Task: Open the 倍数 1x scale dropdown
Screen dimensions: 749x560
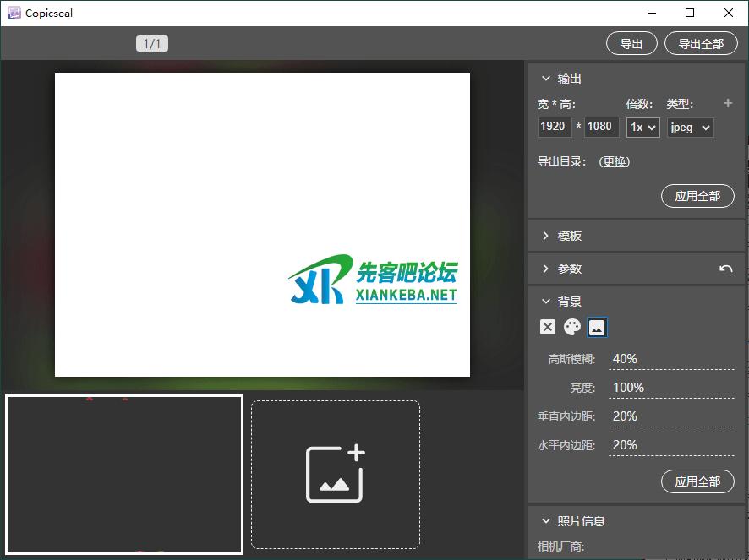Action: (642, 127)
